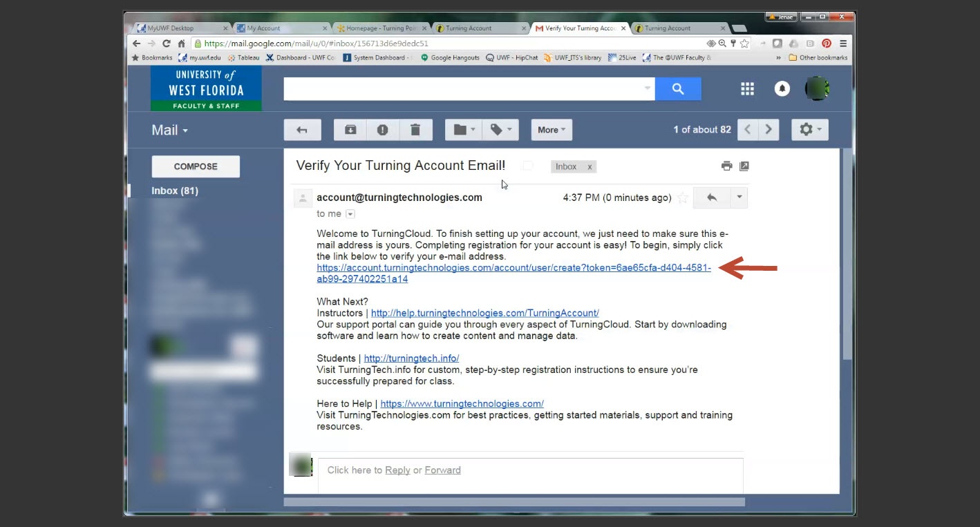The height and width of the screenshot is (527, 980).
Task: Open Inbox (81) folder
Action: pyautogui.click(x=175, y=191)
